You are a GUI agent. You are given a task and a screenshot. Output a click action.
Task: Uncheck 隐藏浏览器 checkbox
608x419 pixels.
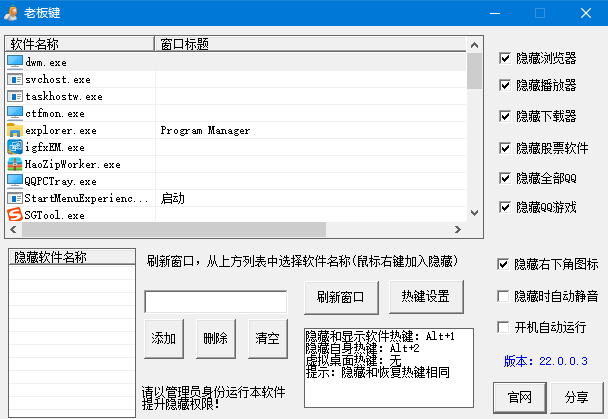[x=505, y=59]
